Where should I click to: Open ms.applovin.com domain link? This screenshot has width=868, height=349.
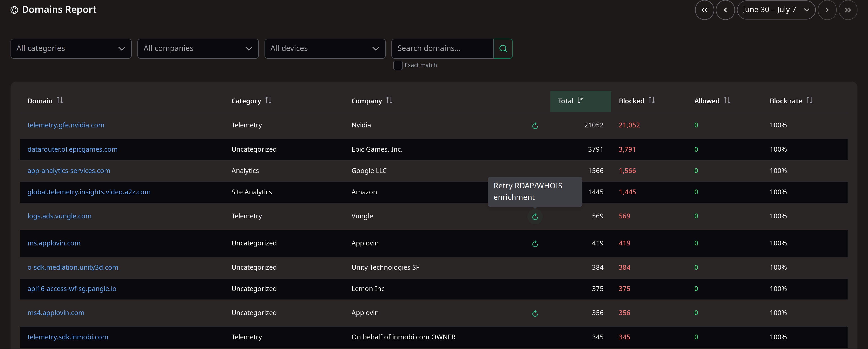[54, 243]
